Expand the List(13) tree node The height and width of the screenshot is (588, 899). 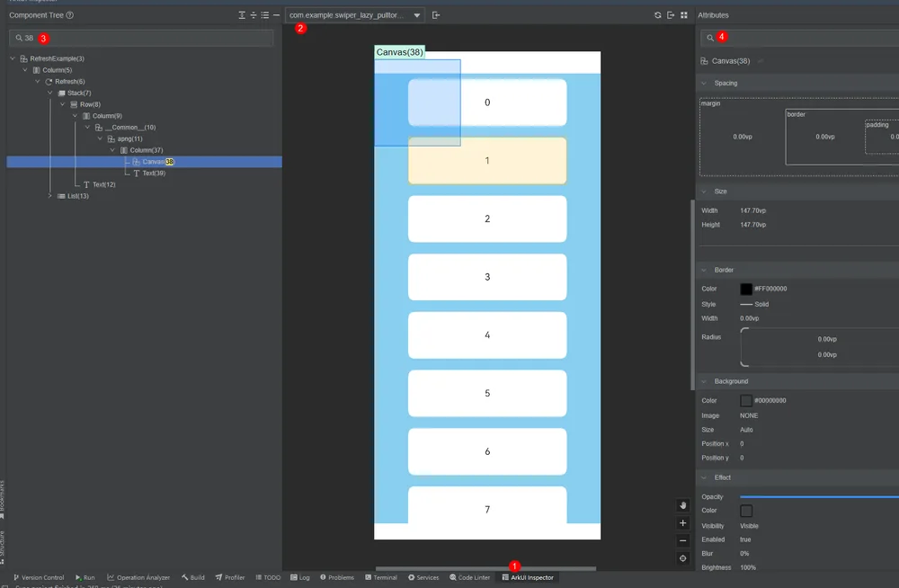(49, 196)
